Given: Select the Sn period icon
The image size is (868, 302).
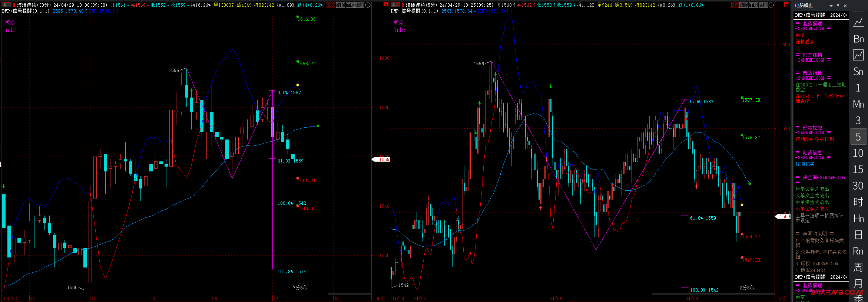Looking at the screenshot, I should tap(858, 72).
